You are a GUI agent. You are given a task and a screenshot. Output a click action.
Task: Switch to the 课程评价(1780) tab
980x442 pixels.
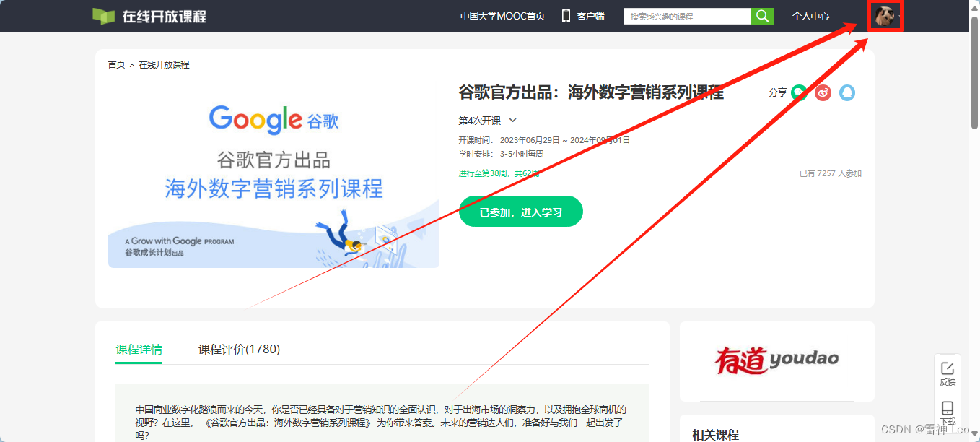coord(239,350)
